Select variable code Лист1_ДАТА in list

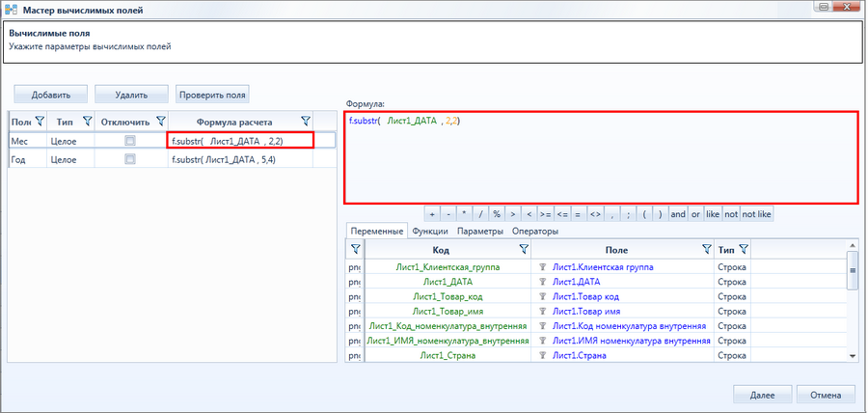(x=447, y=282)
